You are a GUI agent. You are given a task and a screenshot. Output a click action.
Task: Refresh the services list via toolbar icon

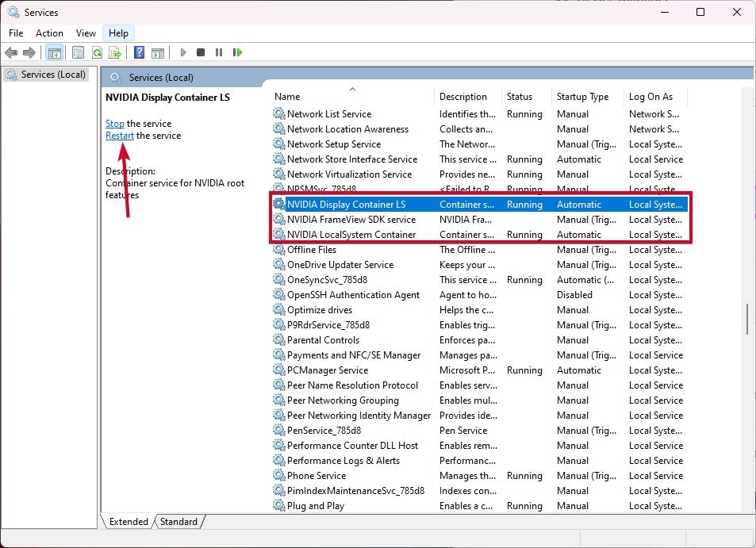click(x=97, y=52)
